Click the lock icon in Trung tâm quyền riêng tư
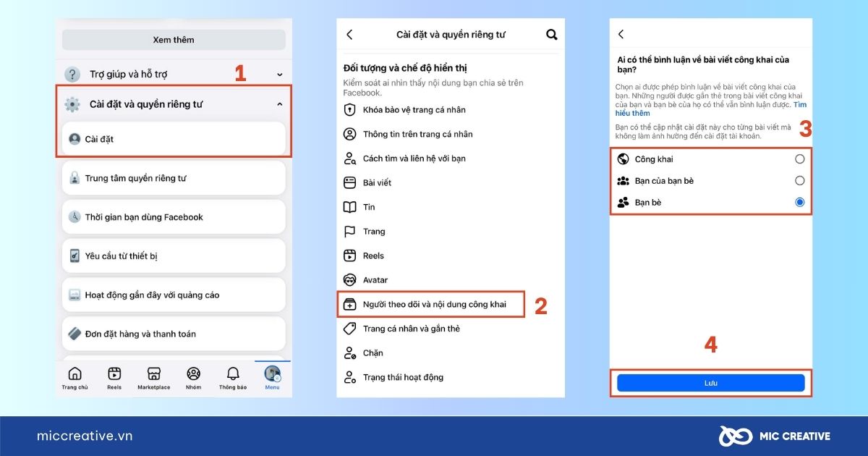Viewport: 868px width, 456px height. pyautogui.click(x=75, y=178)
